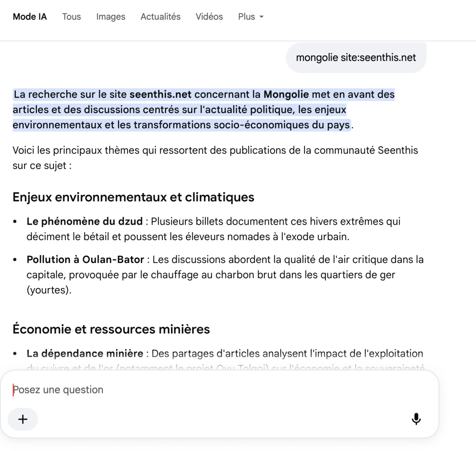Screen dimensions: 476x451
Task: Click heading 'Économie et ressources minières'
Action: point(111,329)
